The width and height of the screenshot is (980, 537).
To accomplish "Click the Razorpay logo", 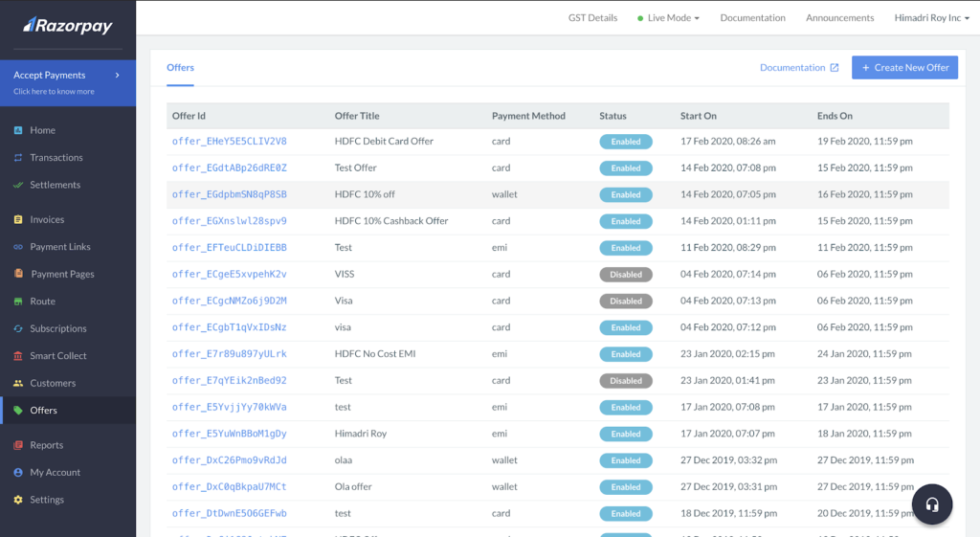I will (68, 25).
